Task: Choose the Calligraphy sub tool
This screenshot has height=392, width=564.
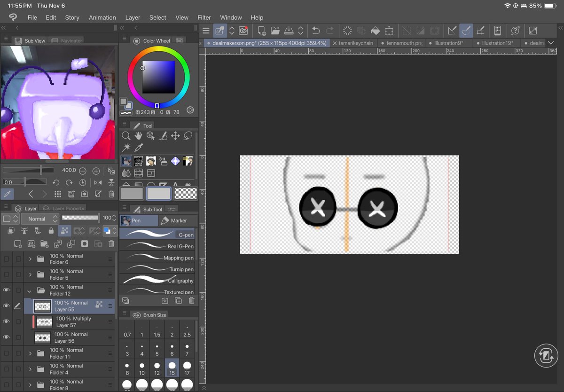Action: point(157,280)
